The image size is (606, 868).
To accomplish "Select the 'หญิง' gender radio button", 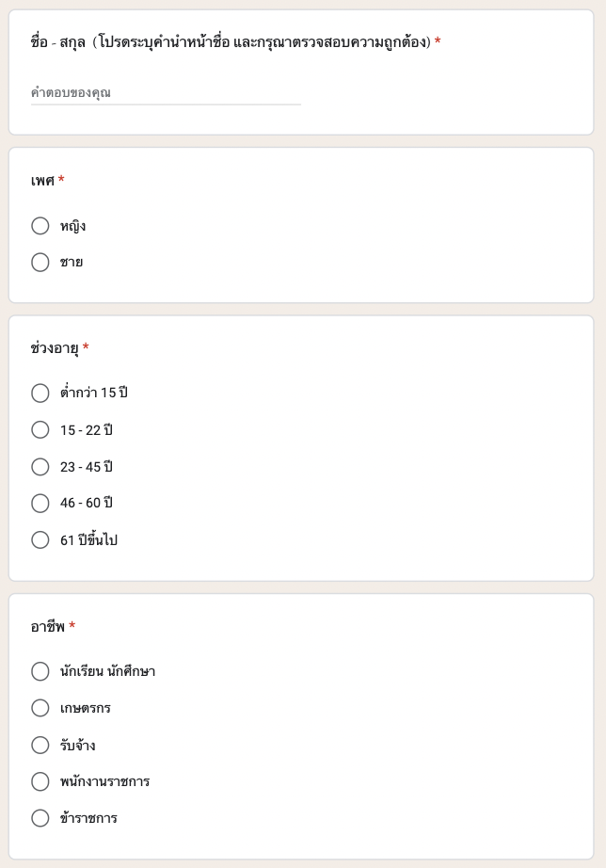I will pyautogui.click(x=40, y=226).
